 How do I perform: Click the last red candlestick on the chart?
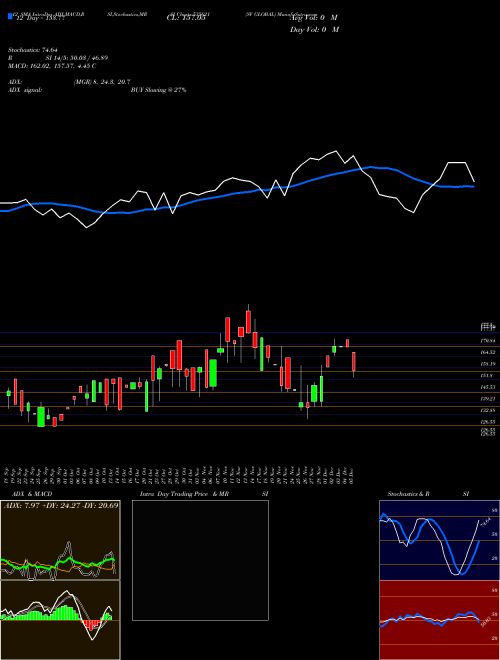354,362
